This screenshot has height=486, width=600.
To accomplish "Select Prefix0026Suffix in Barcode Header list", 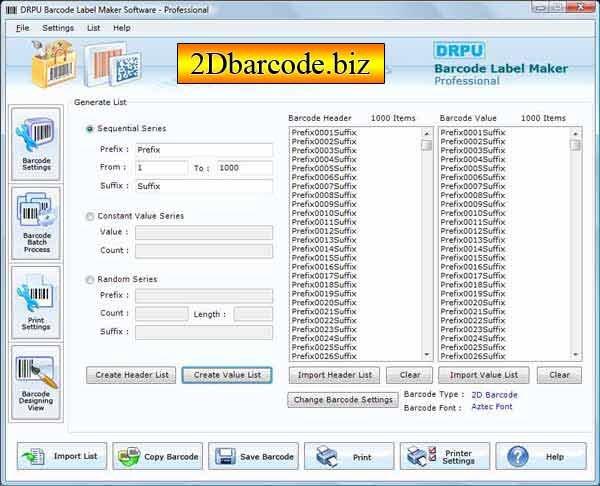I will pos(324,356).
